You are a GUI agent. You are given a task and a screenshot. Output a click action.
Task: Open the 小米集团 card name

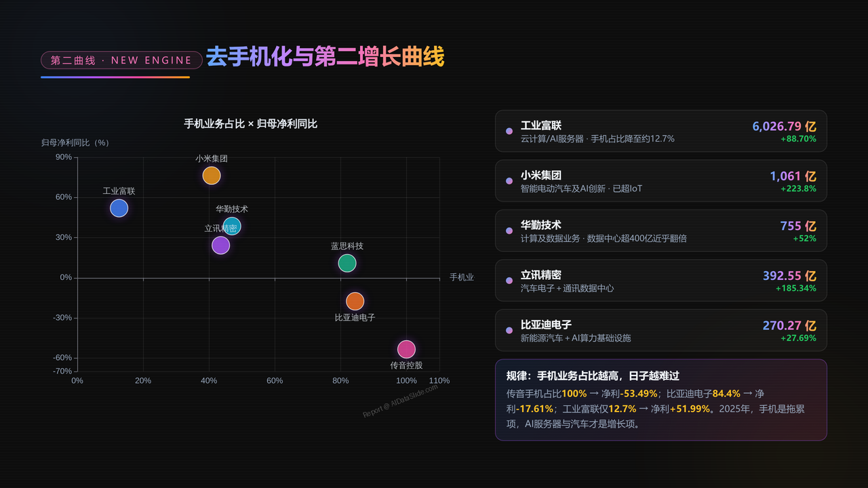(541, 175)
